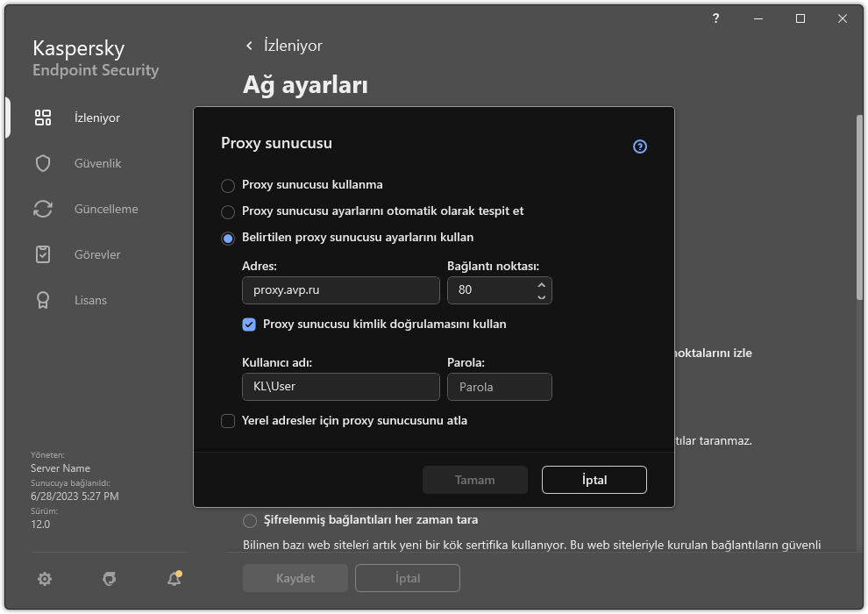This screenshot has height=614, width=868.
Task: Select the Güncelleme update icon
Action: [43, 209]
